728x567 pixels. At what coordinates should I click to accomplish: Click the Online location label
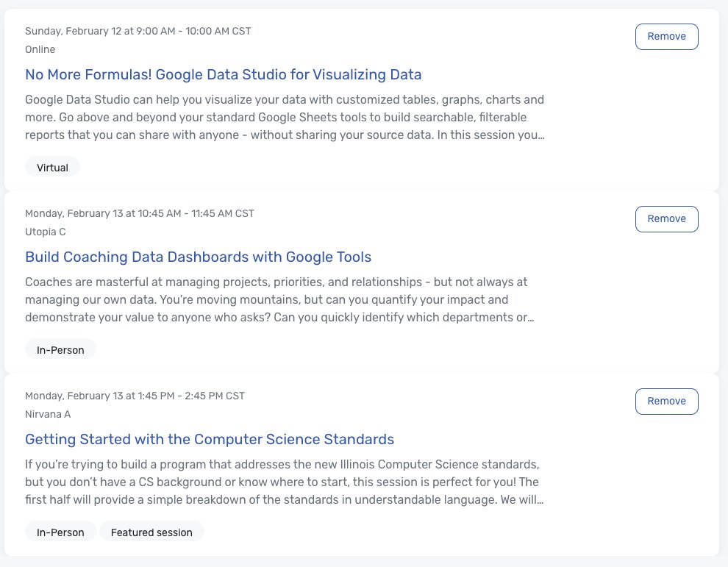40,49
